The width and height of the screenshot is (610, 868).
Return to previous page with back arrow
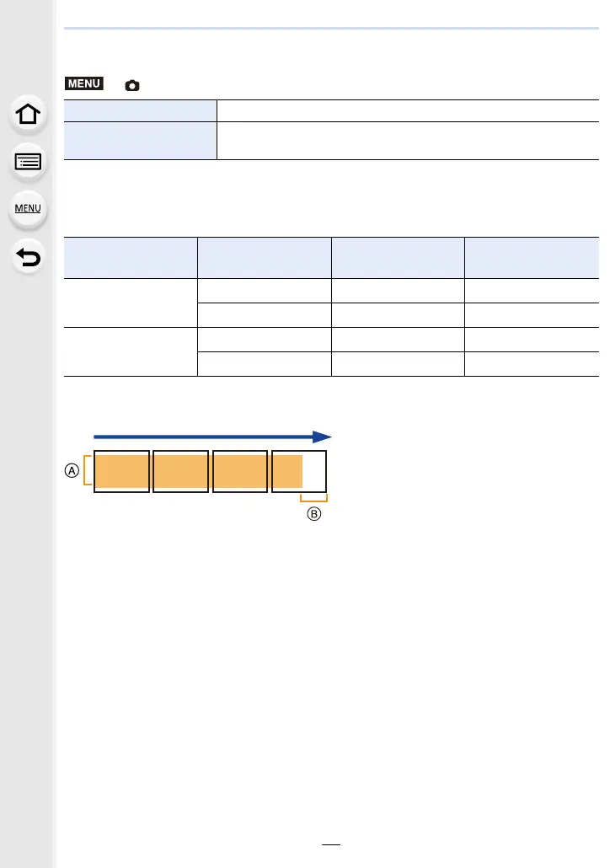tap(29, 256)
